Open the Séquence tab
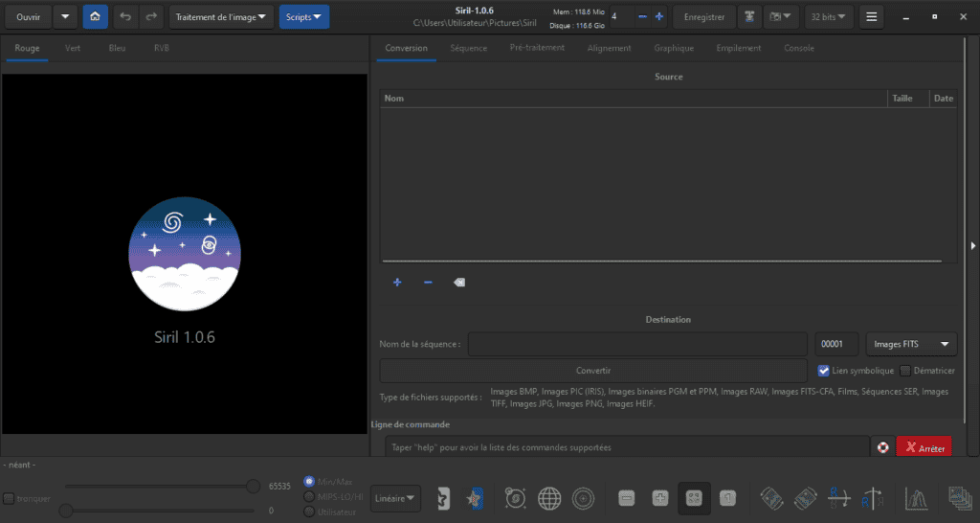This screenshot has height=523, width=980. 468,48
